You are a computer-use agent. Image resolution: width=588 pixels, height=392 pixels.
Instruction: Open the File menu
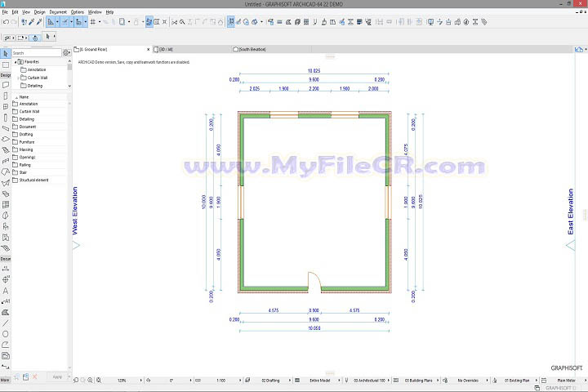coord(5,12)
